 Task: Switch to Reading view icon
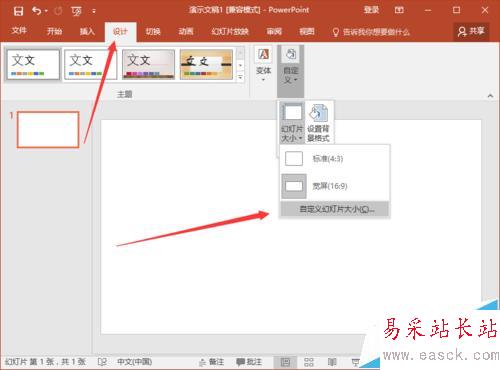tap(332, 362)
